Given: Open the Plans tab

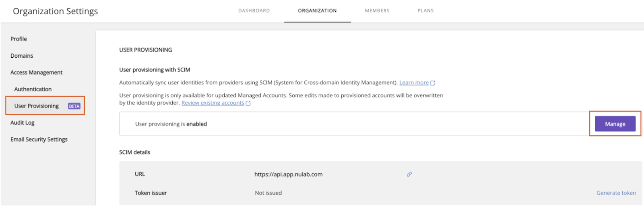Looking at the screenshot, I should click(425, 10).
